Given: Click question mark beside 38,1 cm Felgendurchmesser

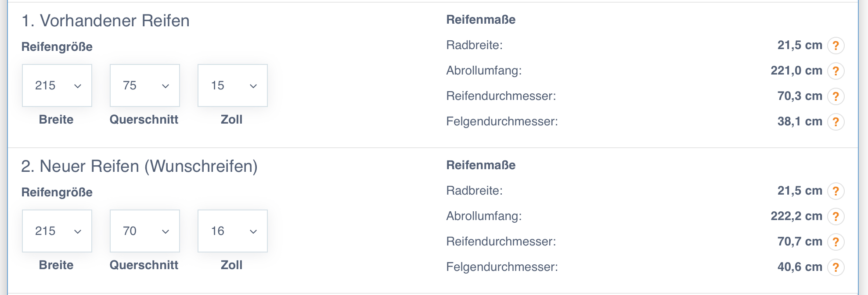Looking at the screenshot, I should pyautogui.click(x=836, y=122).
